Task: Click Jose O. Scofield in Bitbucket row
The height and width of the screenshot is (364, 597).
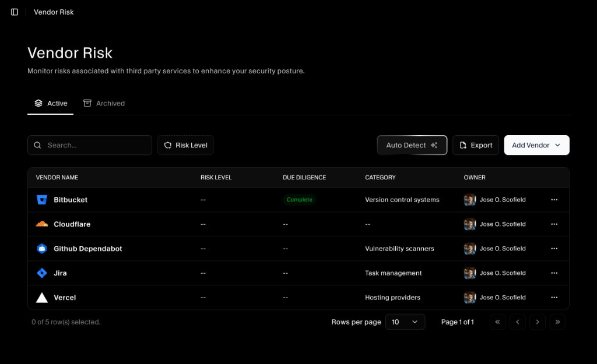Action: coord(503,200)
